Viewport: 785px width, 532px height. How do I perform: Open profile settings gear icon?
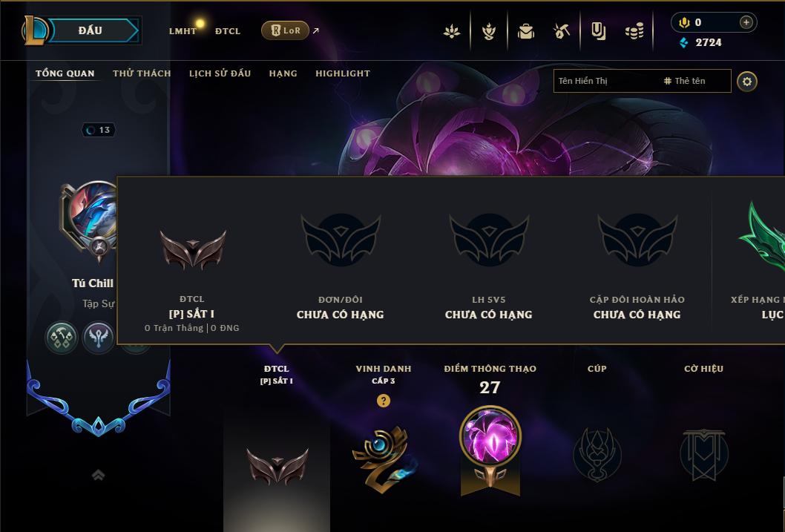747,81
